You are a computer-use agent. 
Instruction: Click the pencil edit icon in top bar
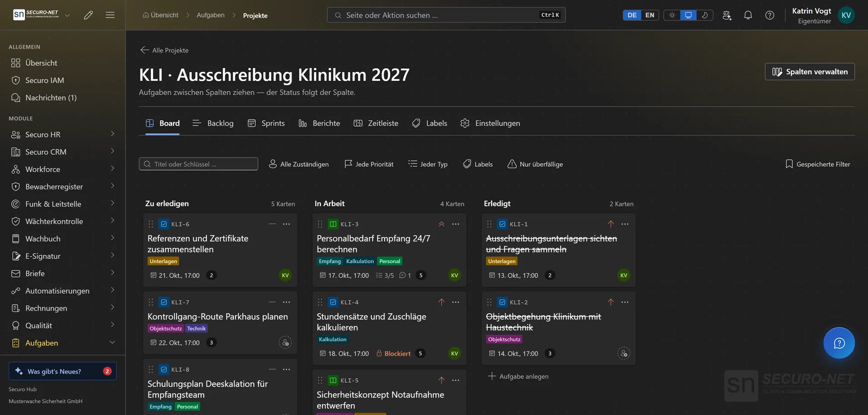tap(89, 15)
